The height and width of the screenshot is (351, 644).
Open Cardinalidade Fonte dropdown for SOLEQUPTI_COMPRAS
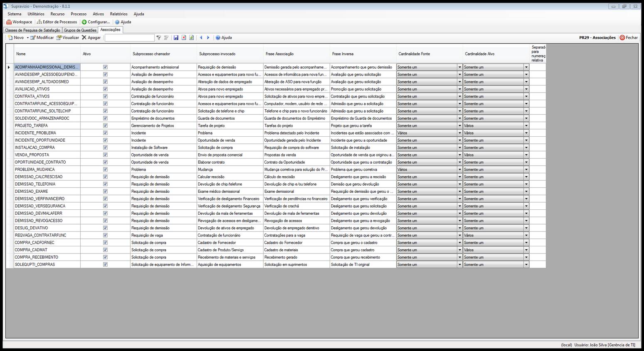pyautogui.click(x=459, y=265)
